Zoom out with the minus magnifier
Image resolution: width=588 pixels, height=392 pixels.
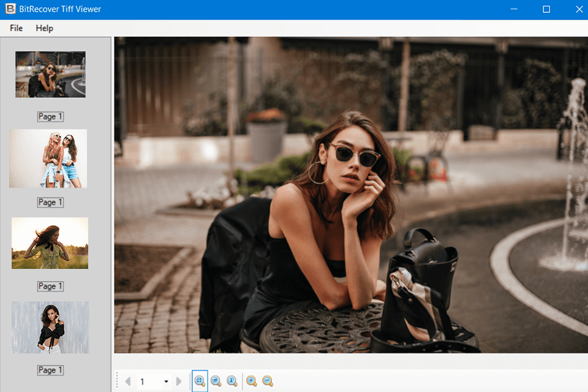[x=268, y=381]
